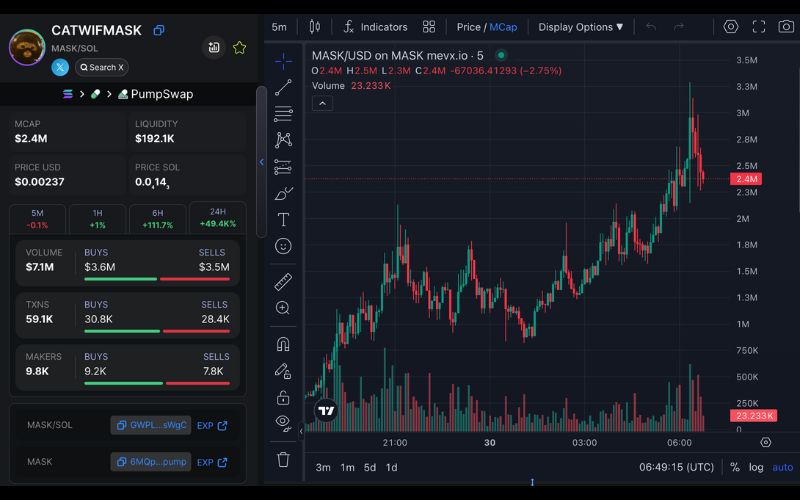Screen dimensions: 800x500
Task: Toggle auto scale on price axis
Action: [x=783, y=467]
